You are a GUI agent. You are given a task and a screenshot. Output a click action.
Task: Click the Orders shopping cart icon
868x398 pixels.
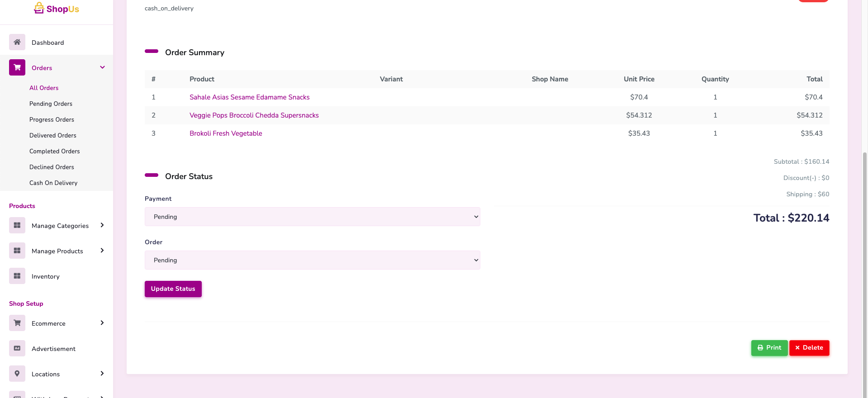coord(17,67)
